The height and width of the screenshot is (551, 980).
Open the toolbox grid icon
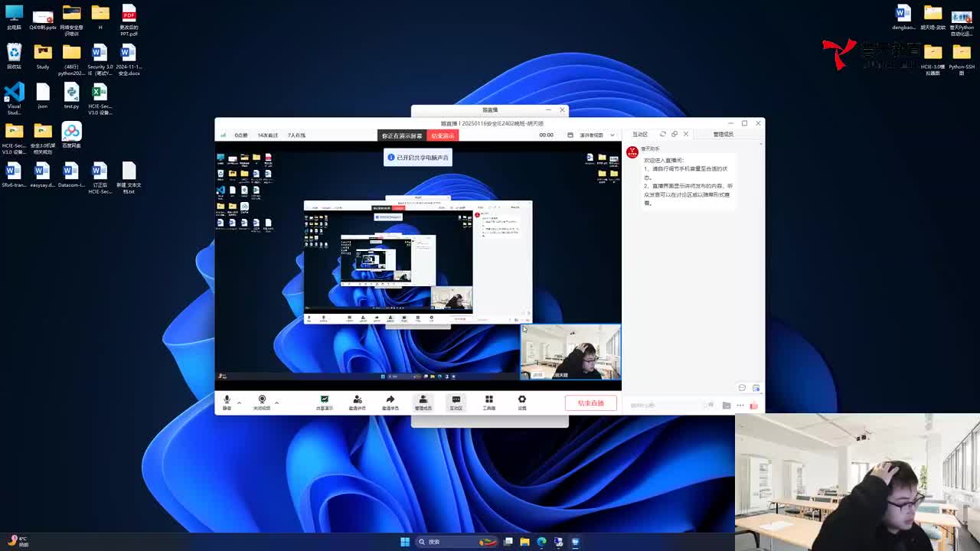pos(488,401)
